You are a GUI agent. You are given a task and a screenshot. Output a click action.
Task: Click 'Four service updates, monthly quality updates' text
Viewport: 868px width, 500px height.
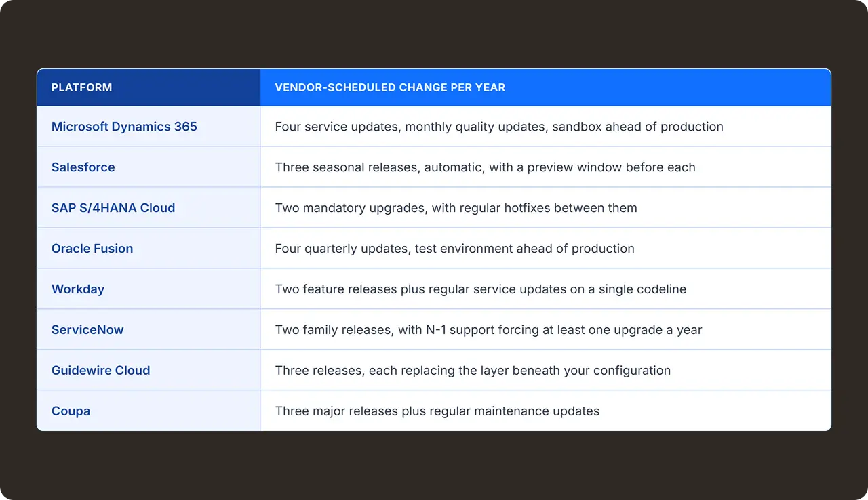pos(412,127)
